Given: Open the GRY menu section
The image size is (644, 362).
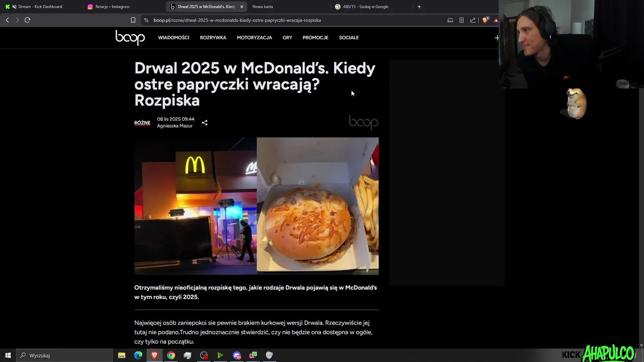Looking at the screenshot, I should pos(287,38).
